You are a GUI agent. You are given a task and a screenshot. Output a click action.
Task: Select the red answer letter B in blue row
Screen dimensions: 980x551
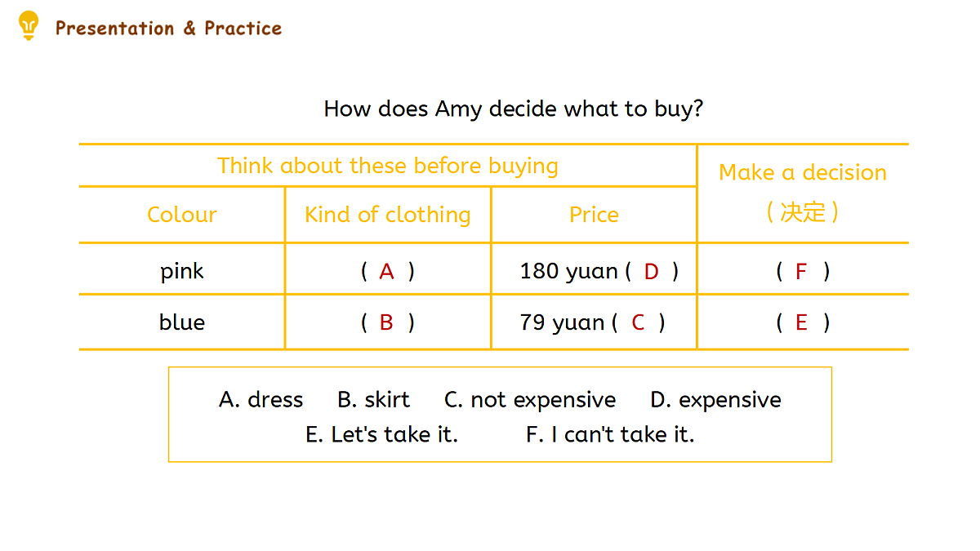point(386,323)
